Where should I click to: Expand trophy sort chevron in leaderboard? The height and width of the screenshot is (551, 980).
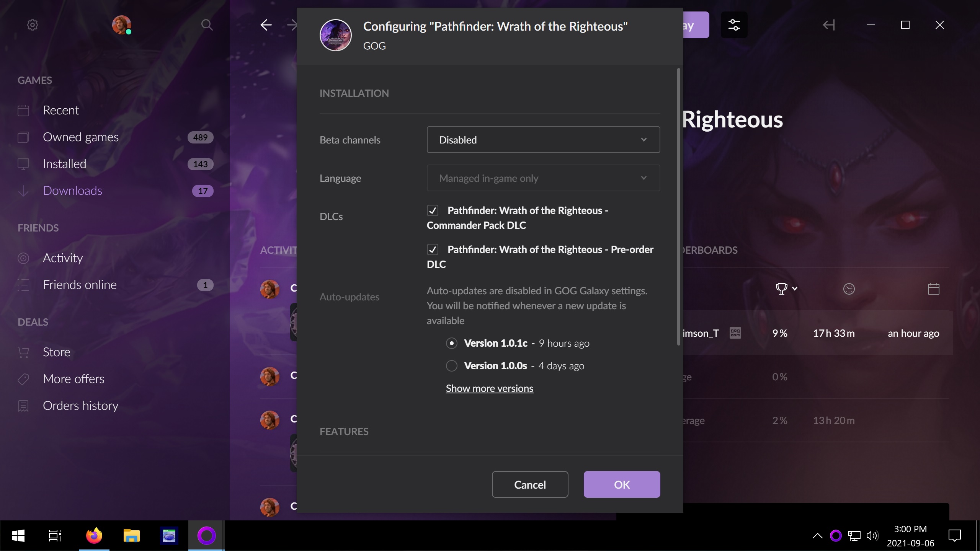795,289
